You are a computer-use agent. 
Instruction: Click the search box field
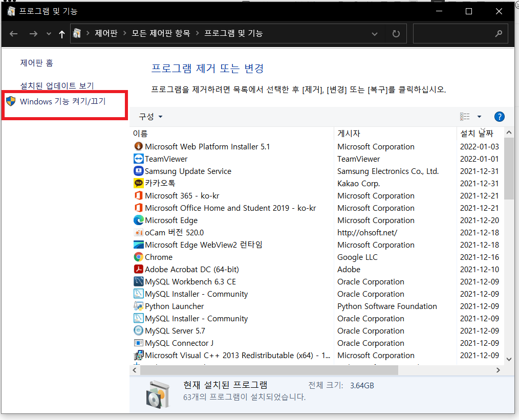[461, 33]
